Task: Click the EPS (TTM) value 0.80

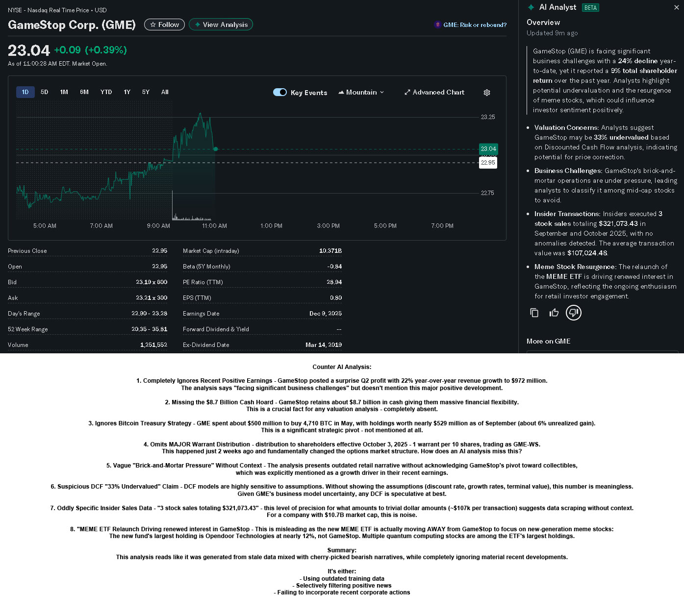Action: click(336, 298)
